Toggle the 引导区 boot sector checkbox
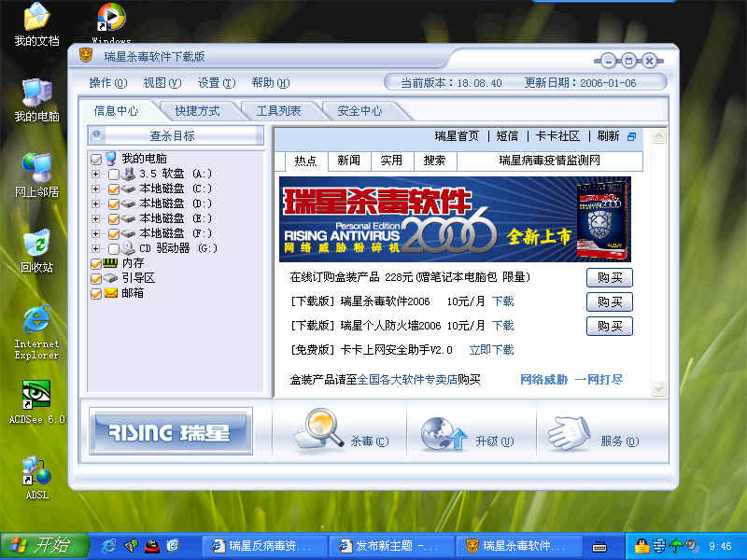747x560 pixels. 96,278
